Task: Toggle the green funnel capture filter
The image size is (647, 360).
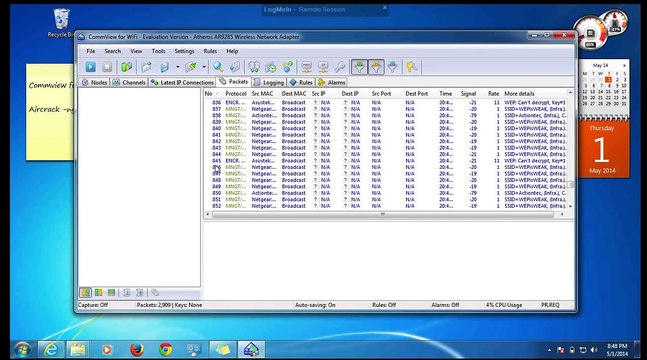Action: click(x=359, y=67)
